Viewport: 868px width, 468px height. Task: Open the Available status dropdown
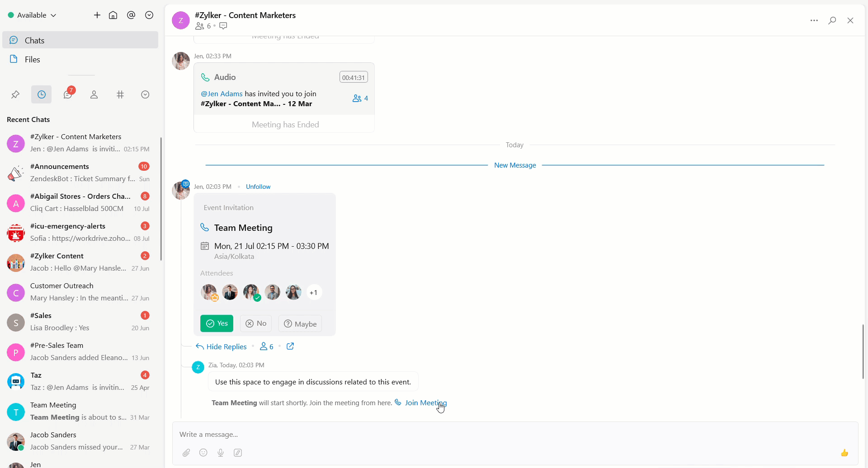coord(32,15)
